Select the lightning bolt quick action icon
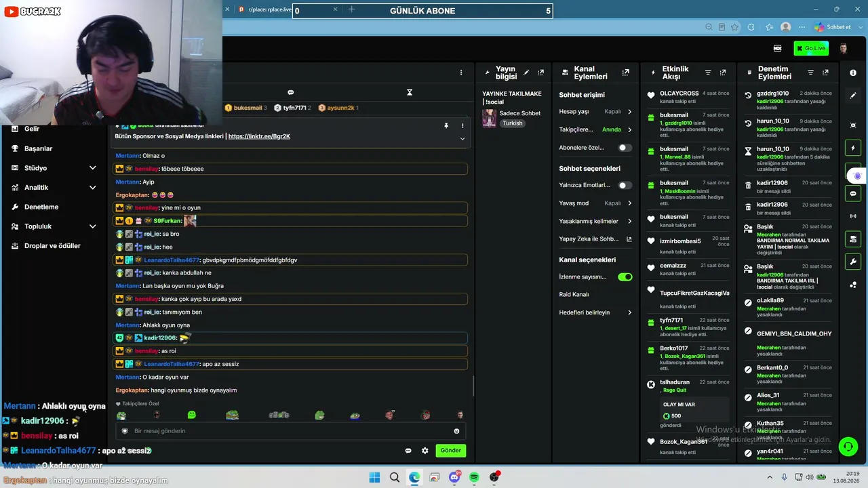Screen dimensions: 868x488 coord(853,148)
